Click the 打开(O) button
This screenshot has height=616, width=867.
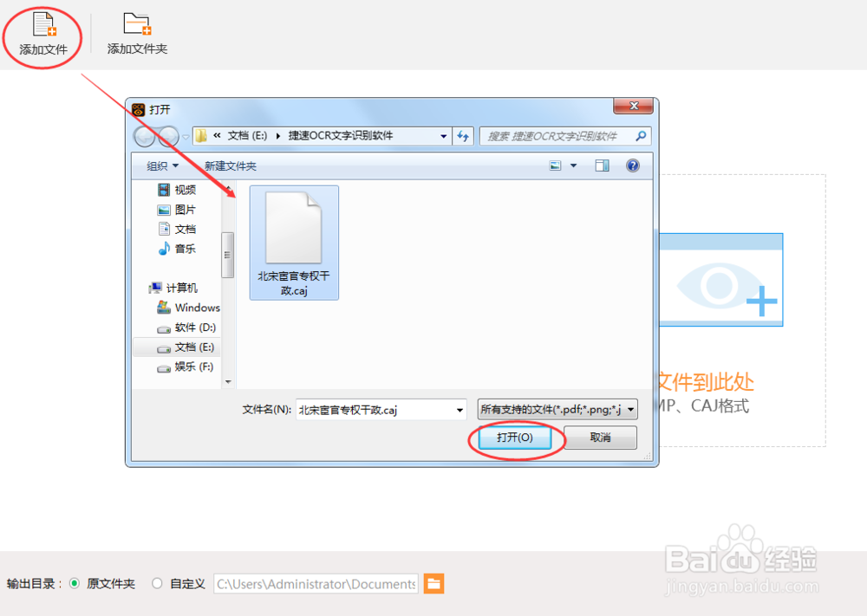click(x=515, y=438)
